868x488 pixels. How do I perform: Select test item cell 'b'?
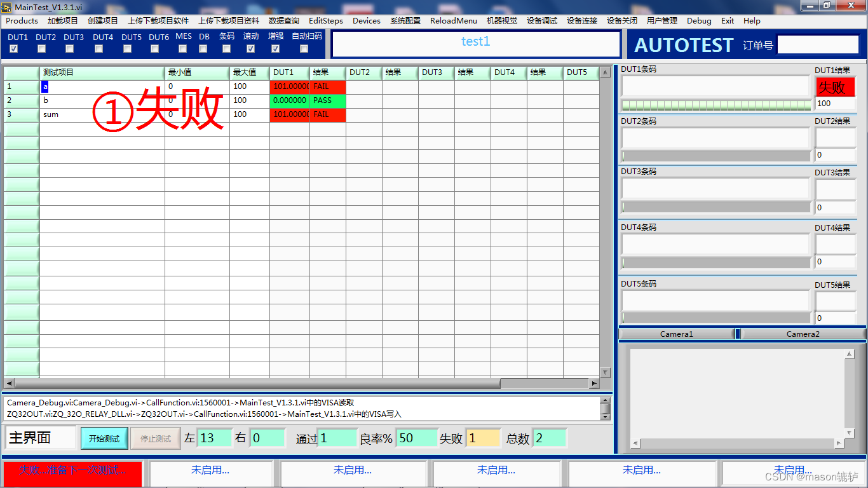pos(102,100)
